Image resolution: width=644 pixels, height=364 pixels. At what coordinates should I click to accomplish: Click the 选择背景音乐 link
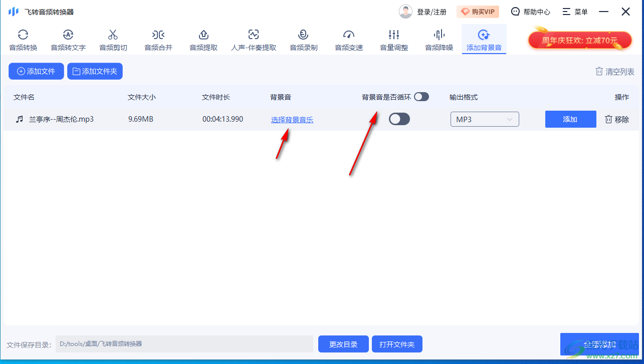coord(292,119)
